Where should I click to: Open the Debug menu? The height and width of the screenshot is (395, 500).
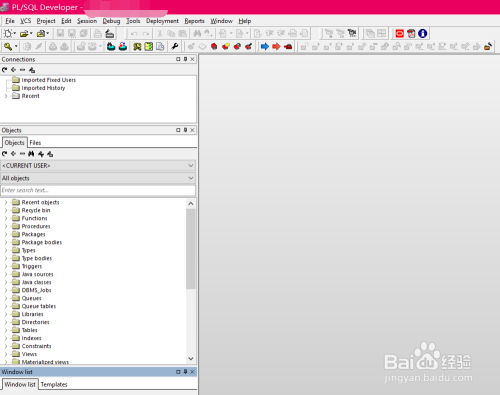(x=111, y=21)
